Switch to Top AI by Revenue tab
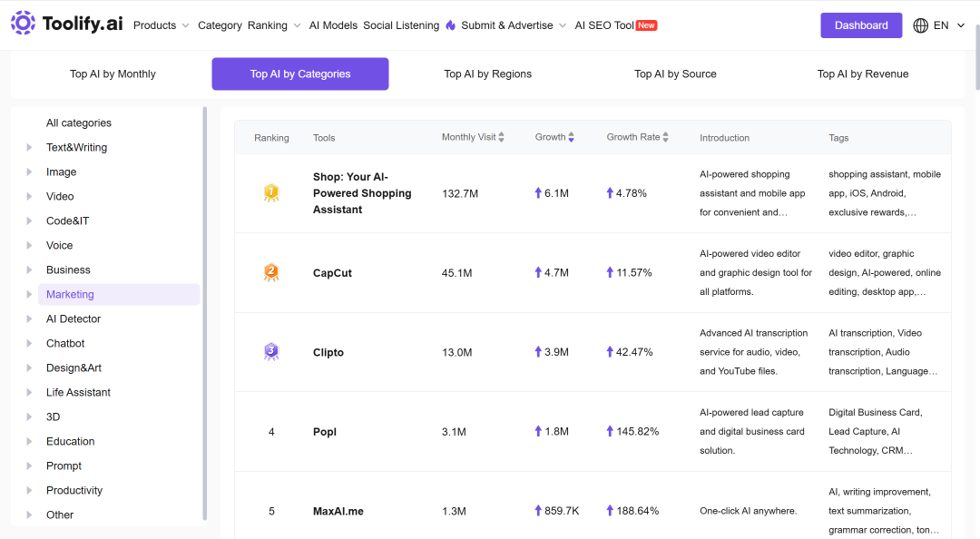Image resolution: width=980 pixels, height=539 pixels. 863,73
